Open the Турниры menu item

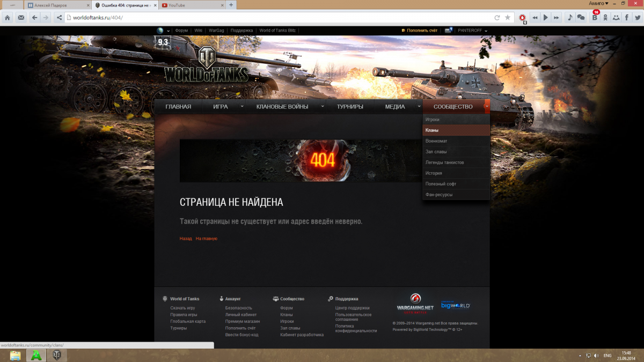(350, 107)
